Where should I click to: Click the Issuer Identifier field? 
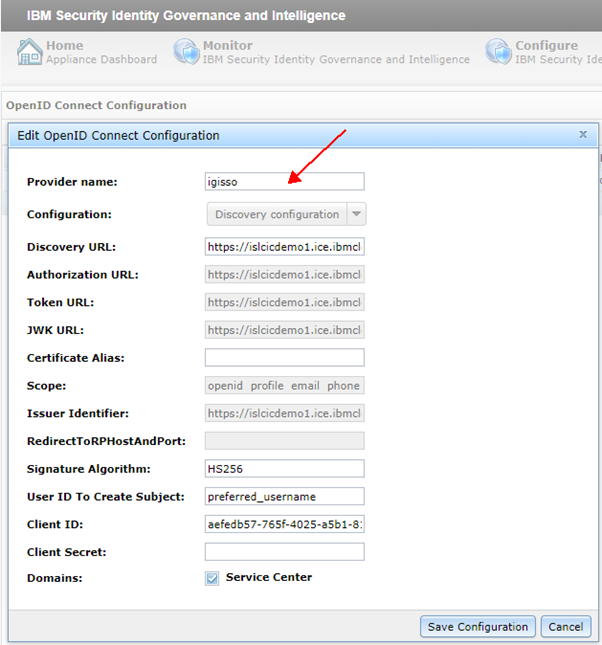285,413
